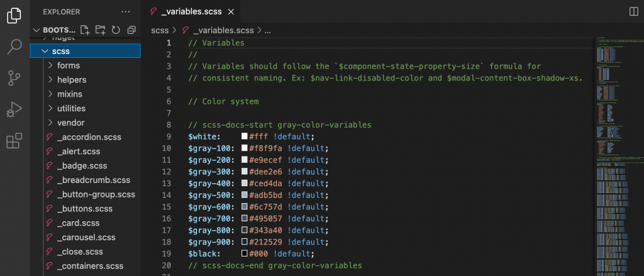
Task: Open the Search view icon
Action: (x=14, y=47)
